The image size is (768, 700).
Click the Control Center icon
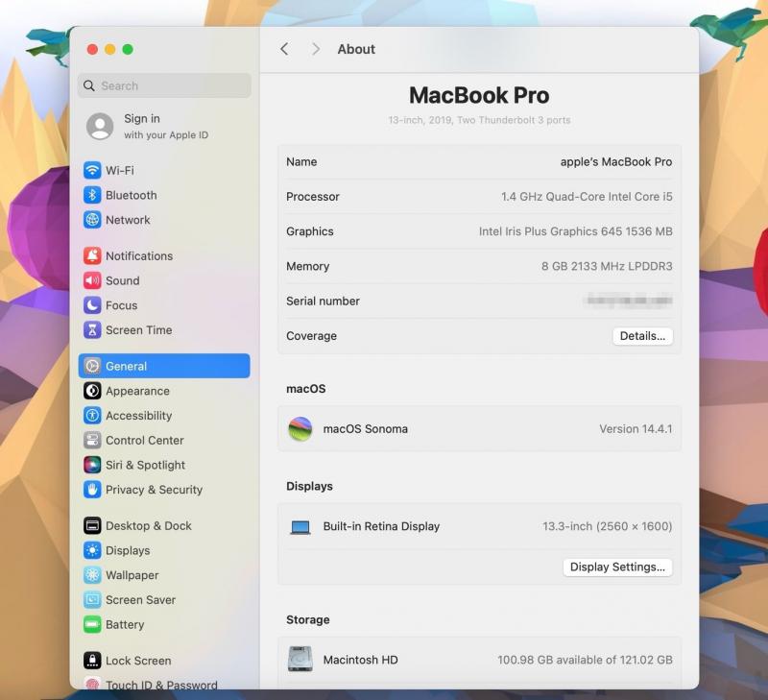point(92,441)
